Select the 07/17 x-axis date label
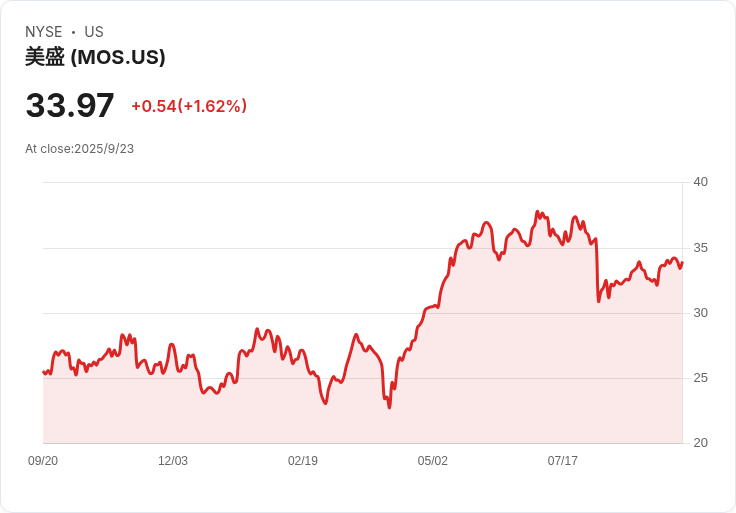This screenshot has width=736, height=513. tap(562, 461)
